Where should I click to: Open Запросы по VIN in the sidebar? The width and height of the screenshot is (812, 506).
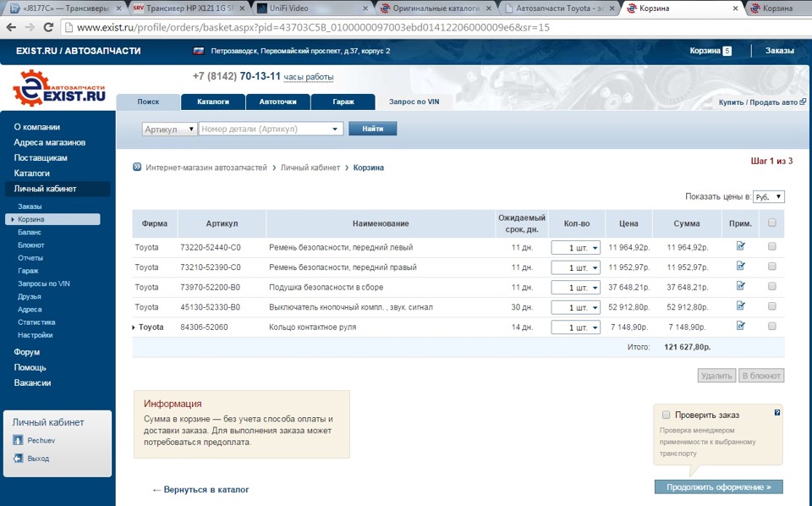(x=43, y=283)
